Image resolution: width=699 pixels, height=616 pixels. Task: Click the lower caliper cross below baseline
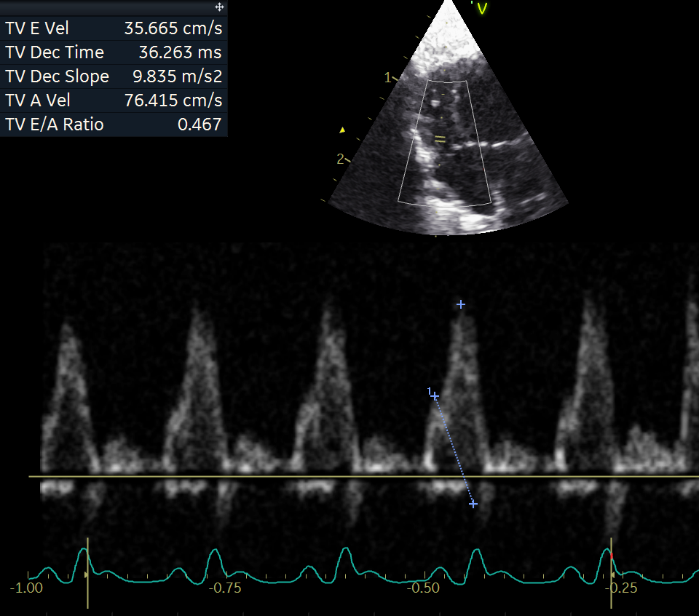point(473,504)
